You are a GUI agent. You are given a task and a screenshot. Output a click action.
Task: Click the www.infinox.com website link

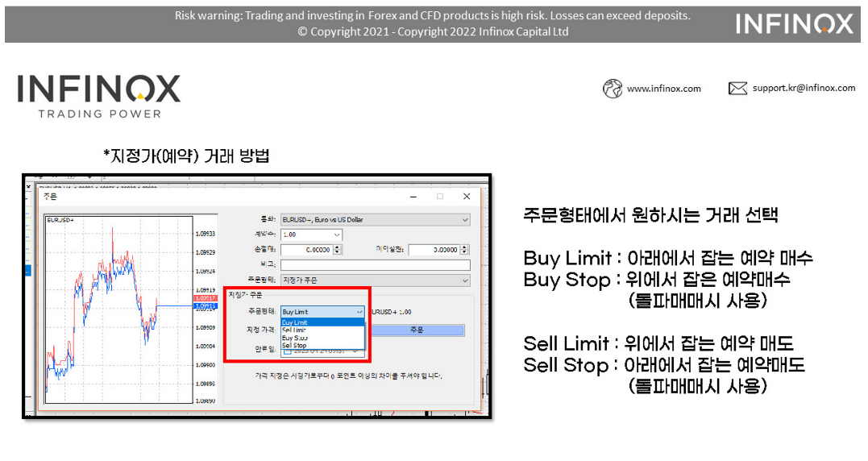click(664, 89)
